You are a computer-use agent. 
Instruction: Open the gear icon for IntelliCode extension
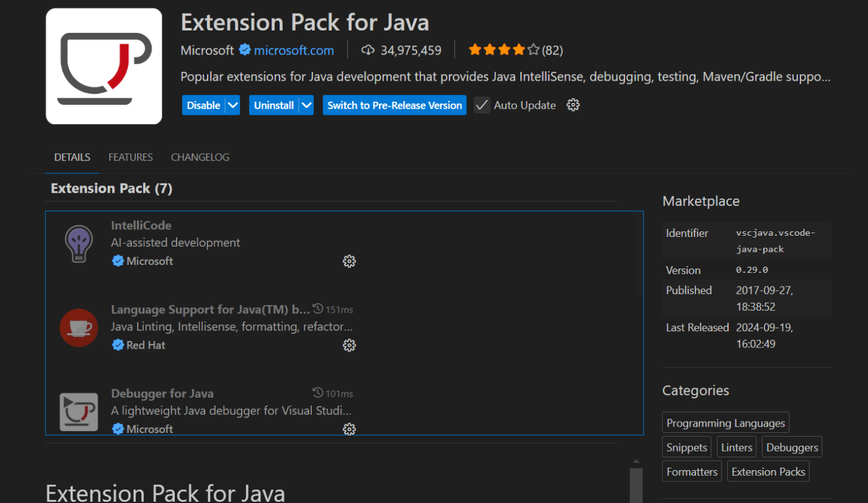349,261
